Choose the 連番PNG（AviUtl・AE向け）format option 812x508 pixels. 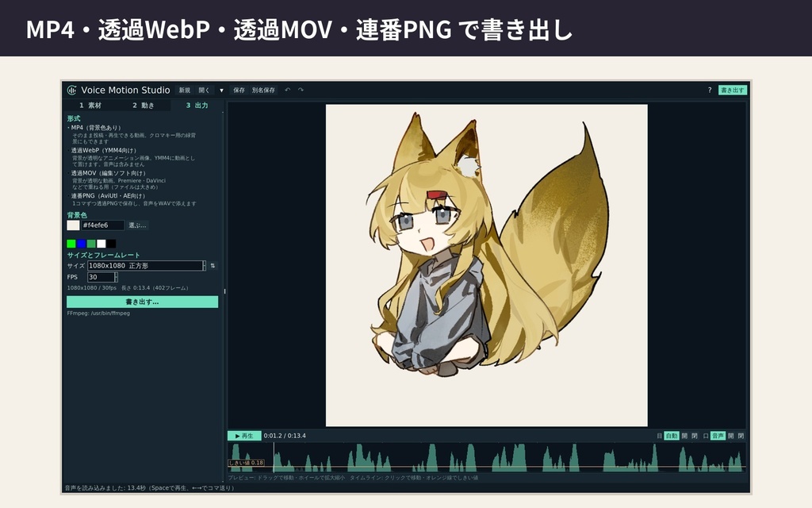pyautogui.click(x=106, y=196)
